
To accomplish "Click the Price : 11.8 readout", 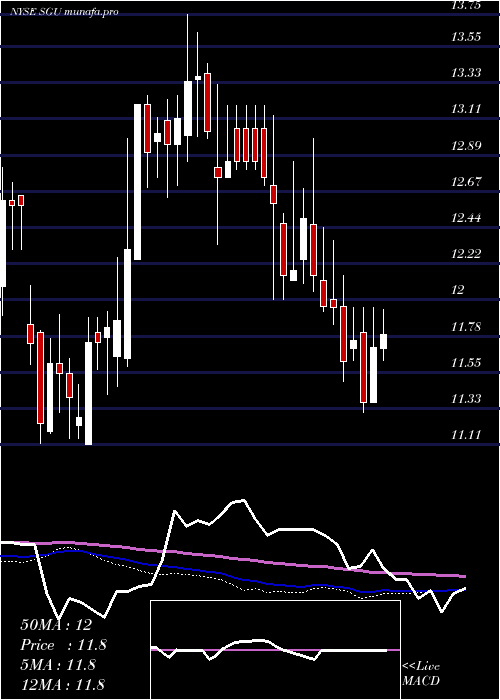I will pos(64,645).
